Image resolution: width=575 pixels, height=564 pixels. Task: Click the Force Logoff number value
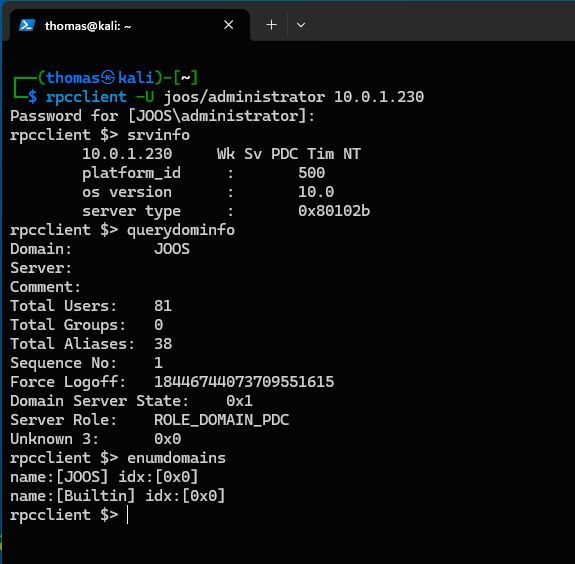click(x=244, y=382)
